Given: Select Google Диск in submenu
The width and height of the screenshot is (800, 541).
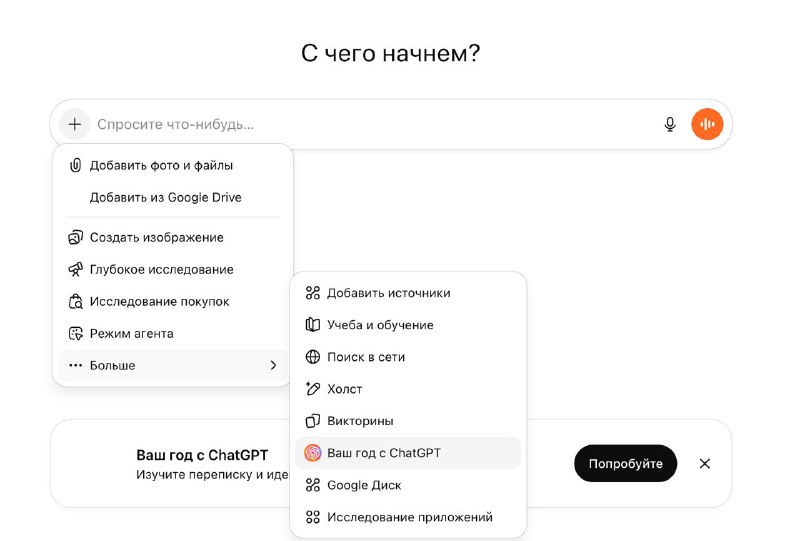Looking at the screenshot, I should 408,485.
